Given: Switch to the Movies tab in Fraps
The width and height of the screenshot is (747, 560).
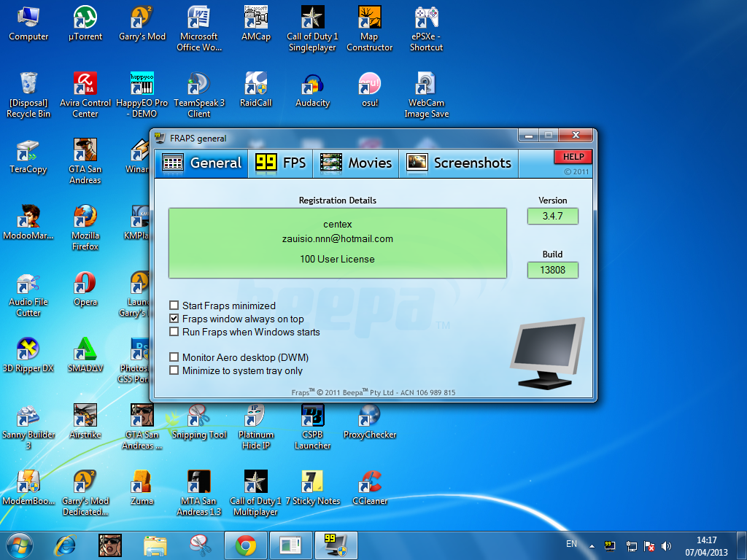Looking at the screenshot, I should pos(355,163).
